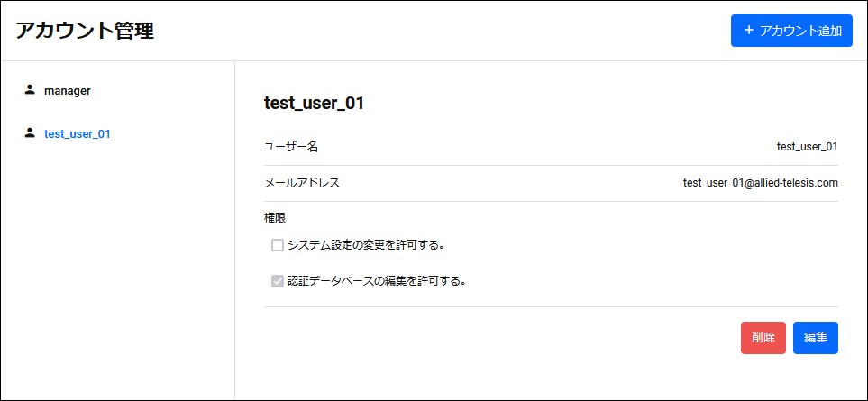Click the メールアドレス field label
The height and width of the screenshot is (401, 868).
pyautogui.click(x=302, y=183)
